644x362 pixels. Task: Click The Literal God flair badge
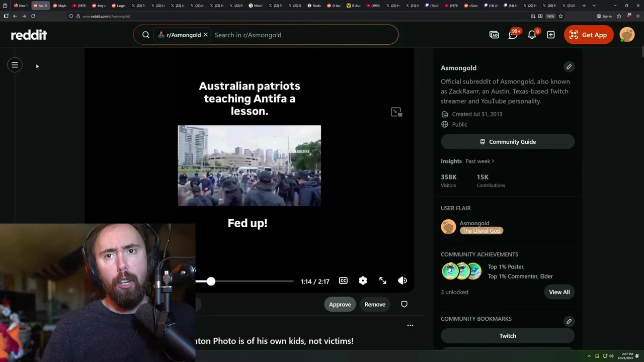pyautogui.click(x=481, y=231)
